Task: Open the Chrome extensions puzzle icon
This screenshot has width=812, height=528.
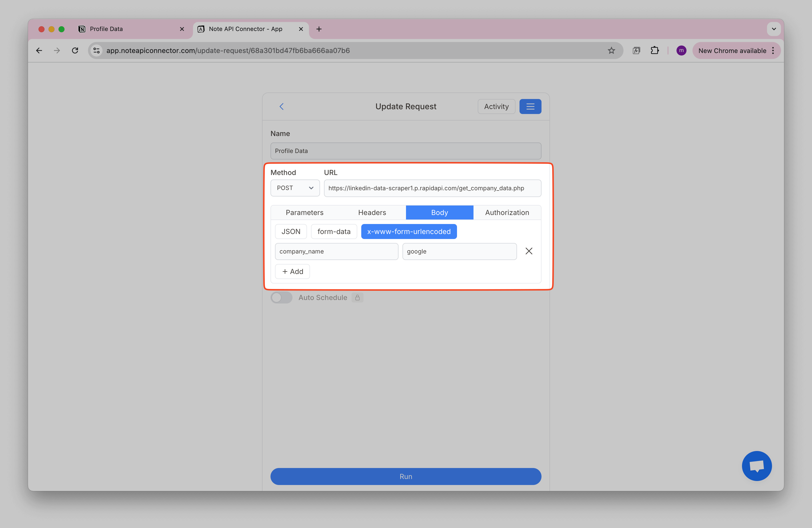Action: coord(654,50)
